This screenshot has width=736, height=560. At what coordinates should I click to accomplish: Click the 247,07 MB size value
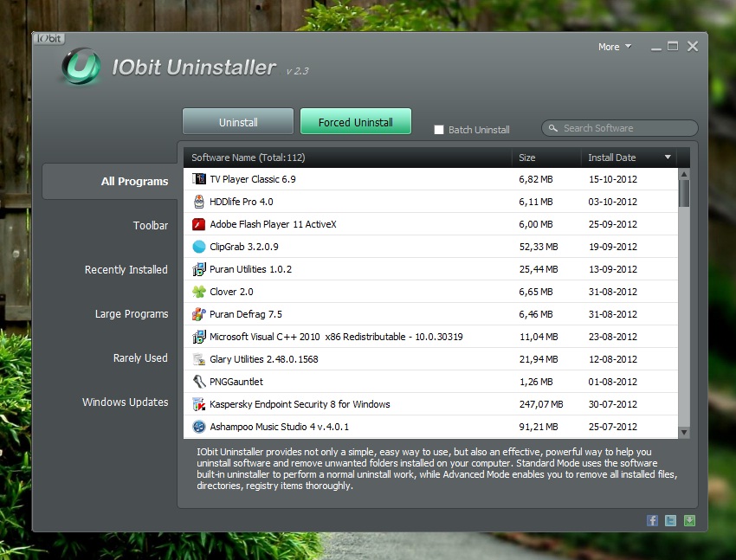[540, 404]
